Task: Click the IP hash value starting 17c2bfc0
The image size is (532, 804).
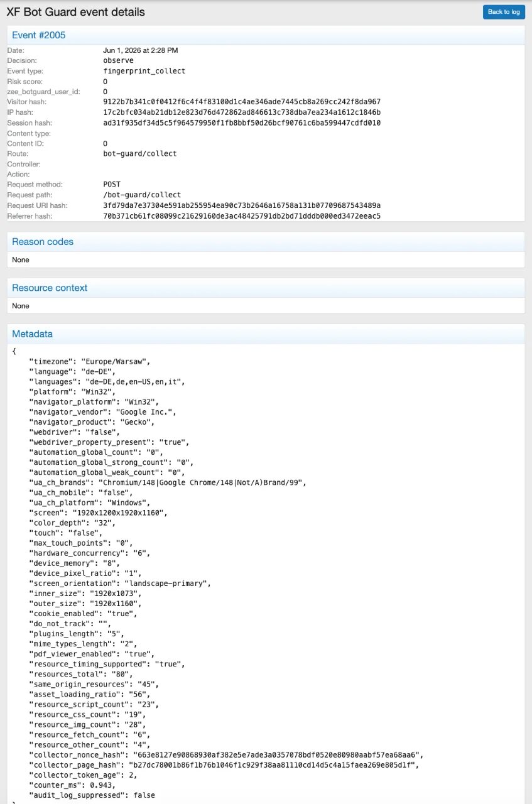Action: (242, 112)
